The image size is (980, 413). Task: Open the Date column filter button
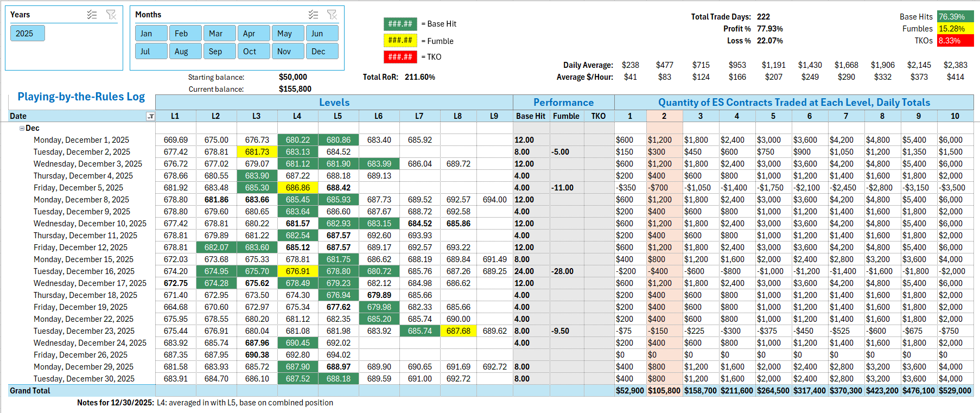[151, 116]
